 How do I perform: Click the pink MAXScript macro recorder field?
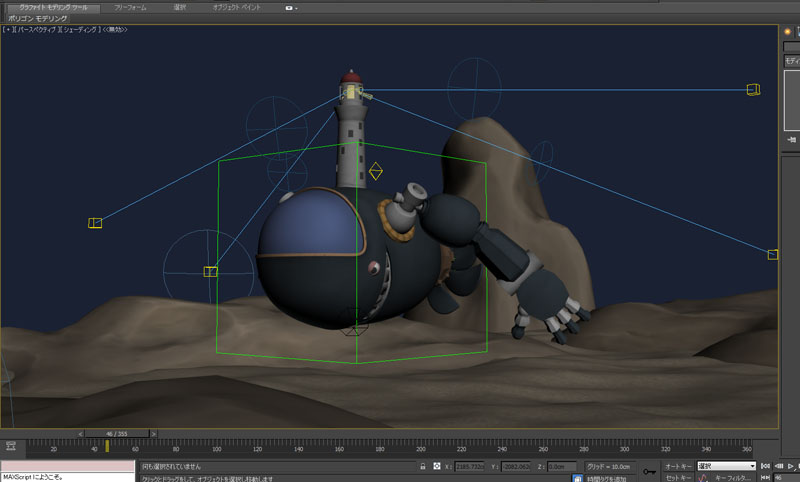[x=67, y=466]
